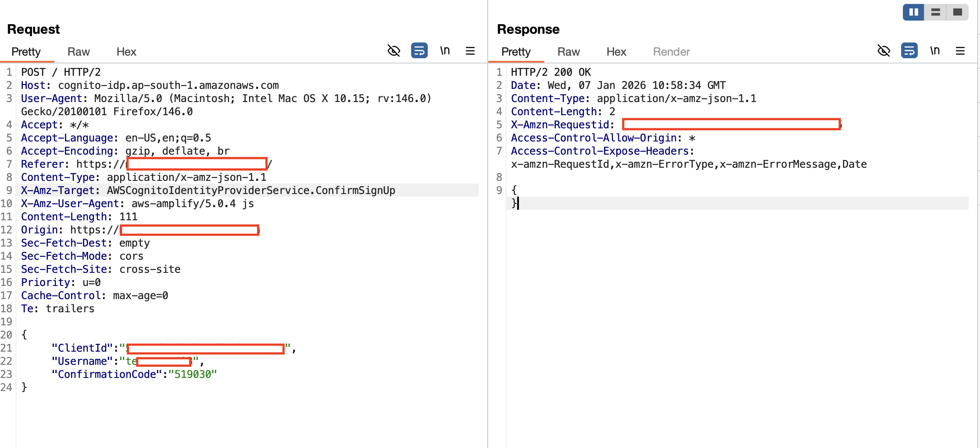Toggle word wrap icon in Request panel
This screenshot has width=980, height=448.
tap(419, 51)
